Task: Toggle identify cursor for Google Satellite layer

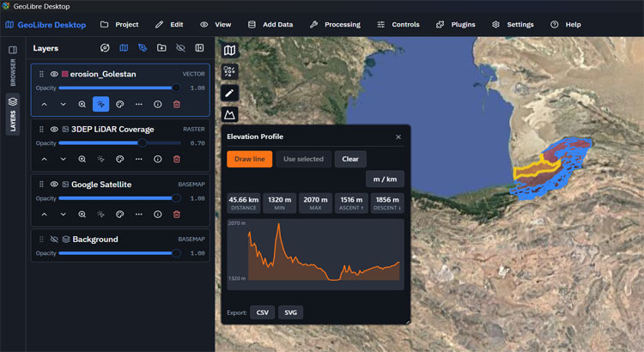Action: (x=101, y=214)
